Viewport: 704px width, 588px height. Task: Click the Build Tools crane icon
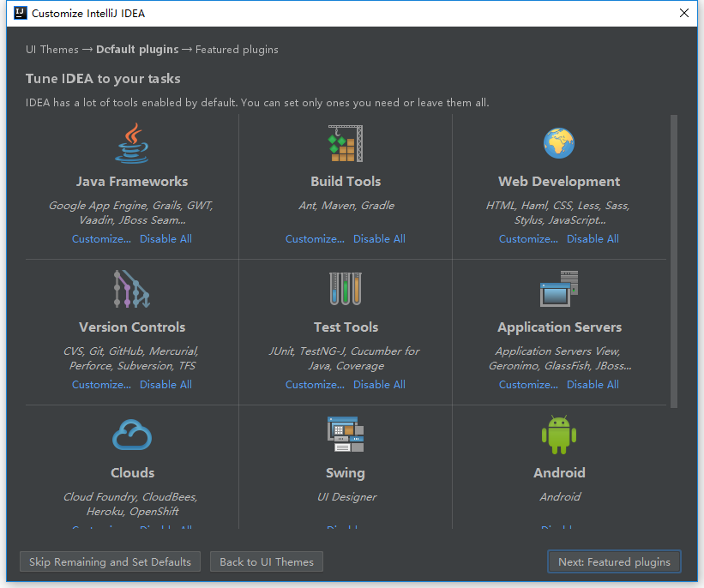pos(346,144)
